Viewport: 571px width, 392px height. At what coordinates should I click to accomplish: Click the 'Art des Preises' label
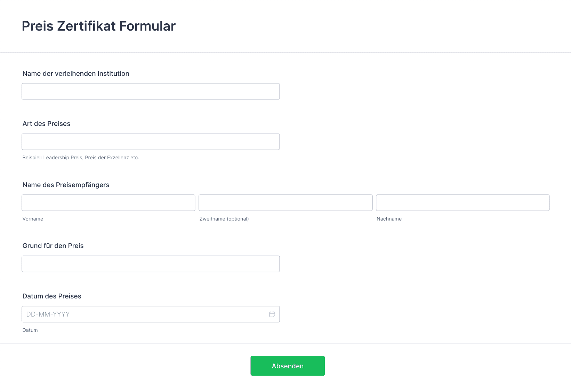pyautogui.click(x=46, y=123)
